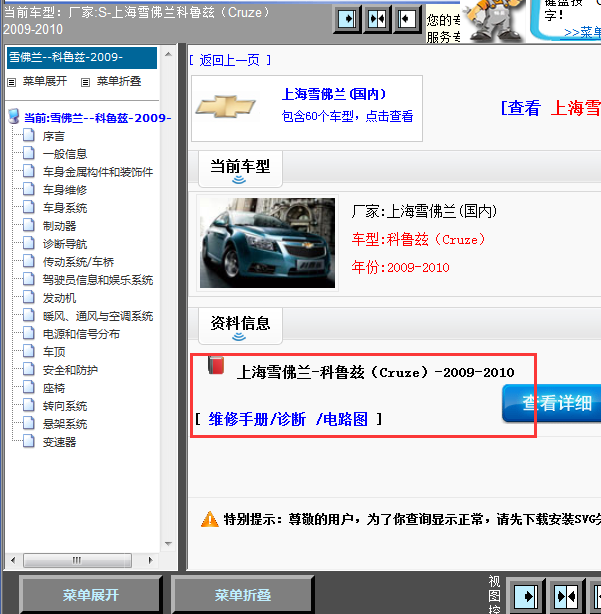601x614 pixels.
Task: Open 一般信息 in the tree
Action: coord(65,154)
